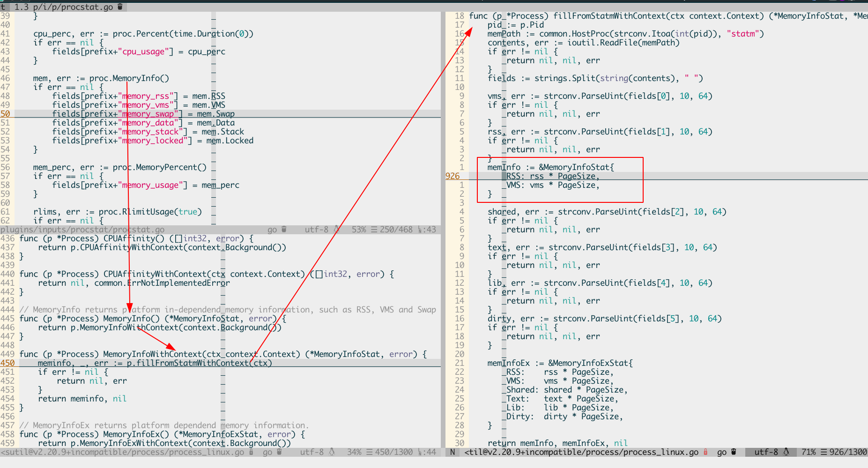
Task: Click the line-count bars icon beside 926/1300
Action: coord(823,452)
